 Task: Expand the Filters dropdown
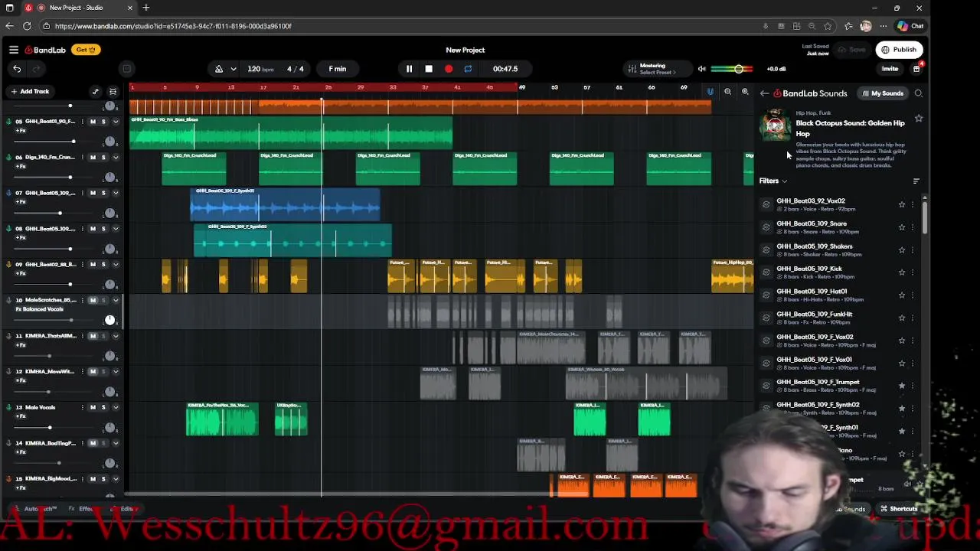(773, 181)
